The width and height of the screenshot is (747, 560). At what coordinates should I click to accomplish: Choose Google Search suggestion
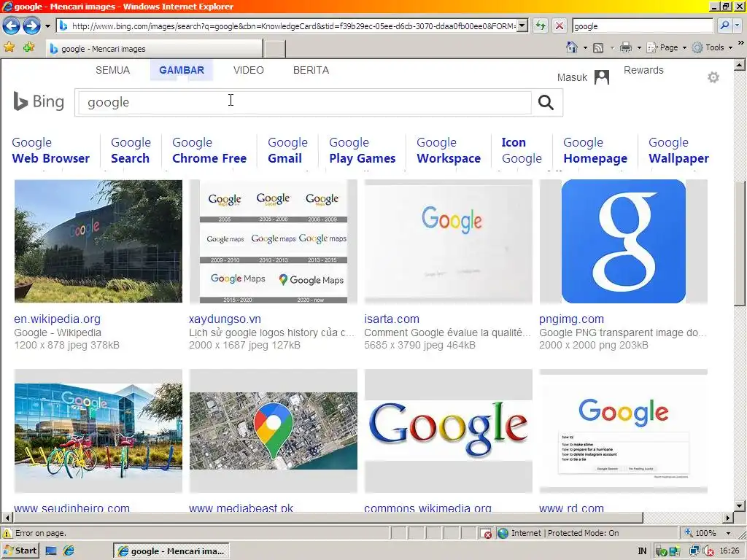click(x=131, y=150)
